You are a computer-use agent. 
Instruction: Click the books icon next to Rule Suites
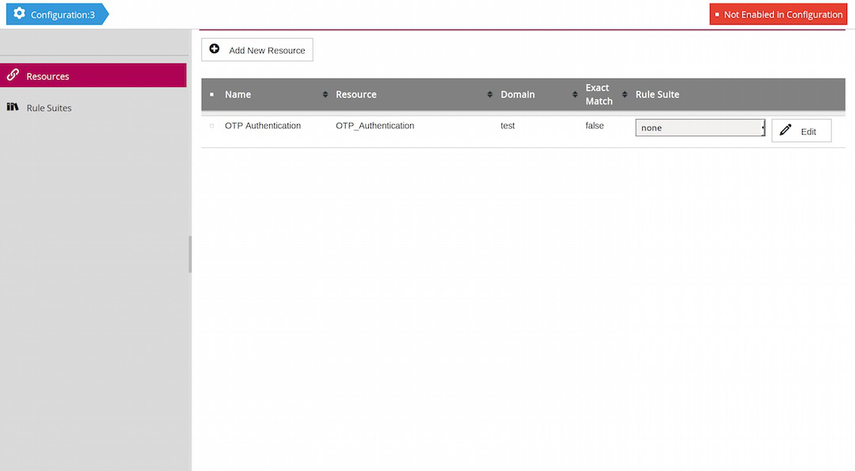tap(13, 107)
